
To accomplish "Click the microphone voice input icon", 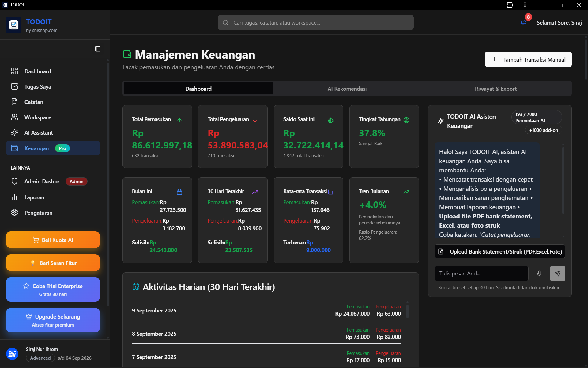I will [539, 273].
